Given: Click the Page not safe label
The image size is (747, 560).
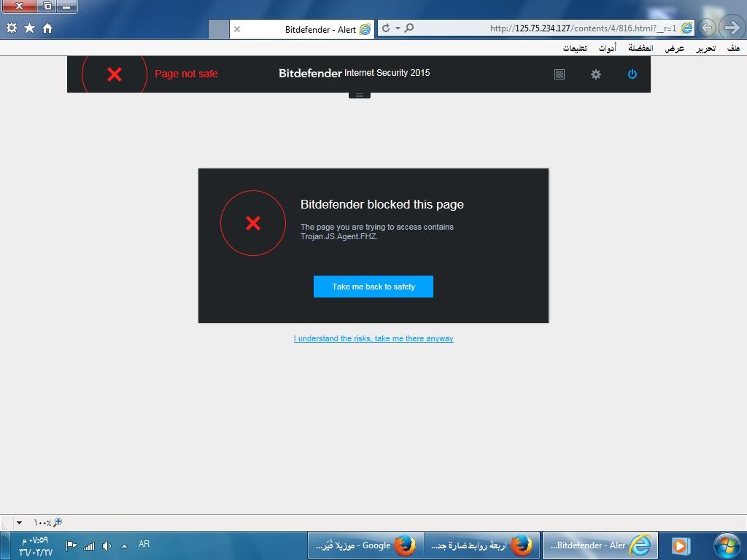Looking at the screenshot, I should [186, 74].
